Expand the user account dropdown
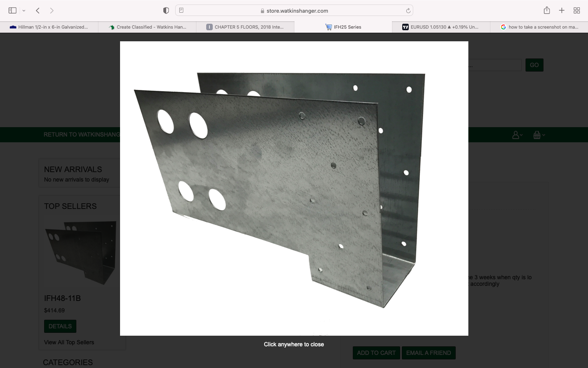 (x=517, y=135)
